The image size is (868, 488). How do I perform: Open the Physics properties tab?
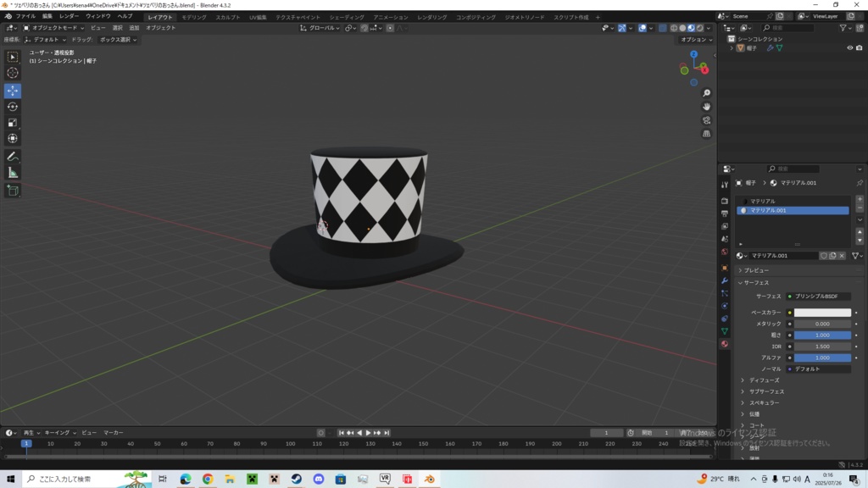click(x=725, y=306)
